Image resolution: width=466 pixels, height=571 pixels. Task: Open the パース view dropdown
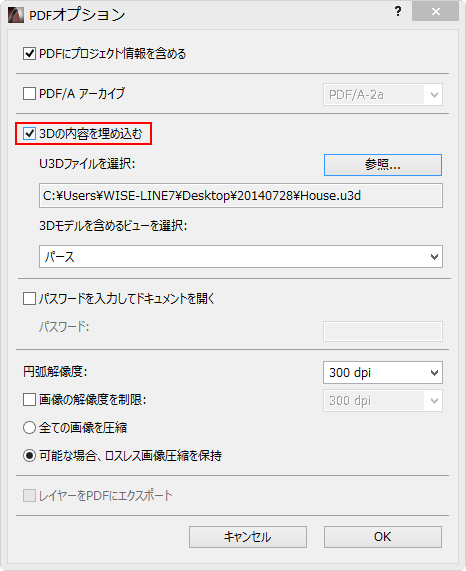(x=241, y=256)
